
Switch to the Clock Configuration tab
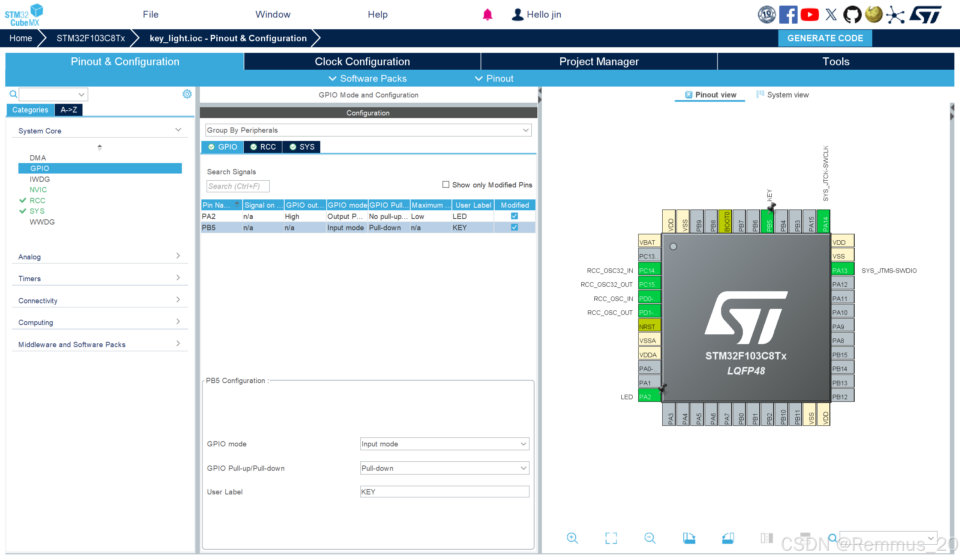[362, 61]
